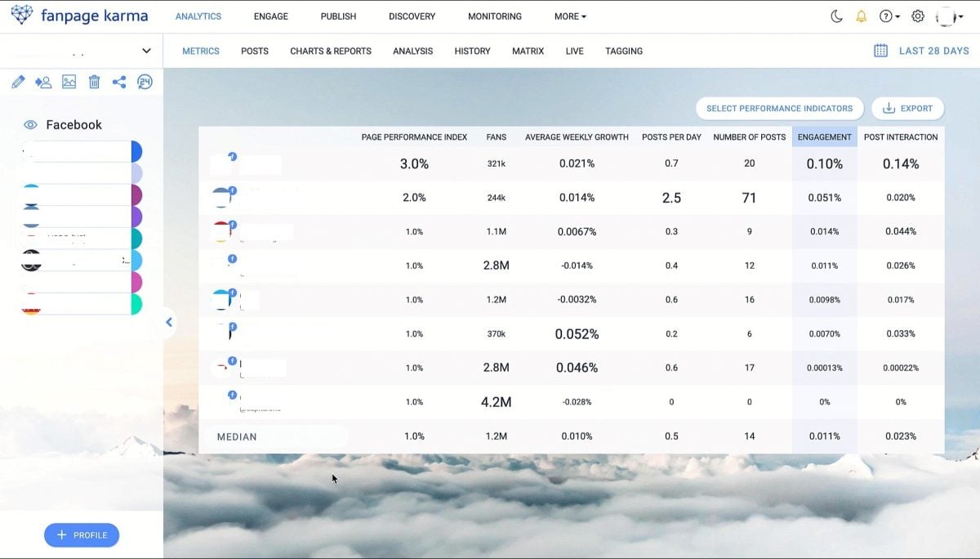The image size is (980, 559).
Task: Delete with the trash can icon
Action: [x=94, y=82]
